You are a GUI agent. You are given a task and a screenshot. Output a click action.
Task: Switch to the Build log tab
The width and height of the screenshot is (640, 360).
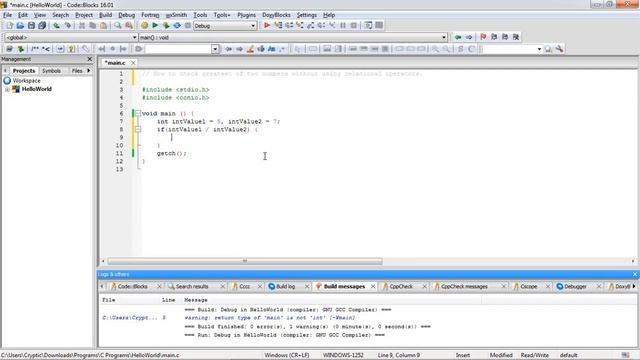[x=285, y=287]
